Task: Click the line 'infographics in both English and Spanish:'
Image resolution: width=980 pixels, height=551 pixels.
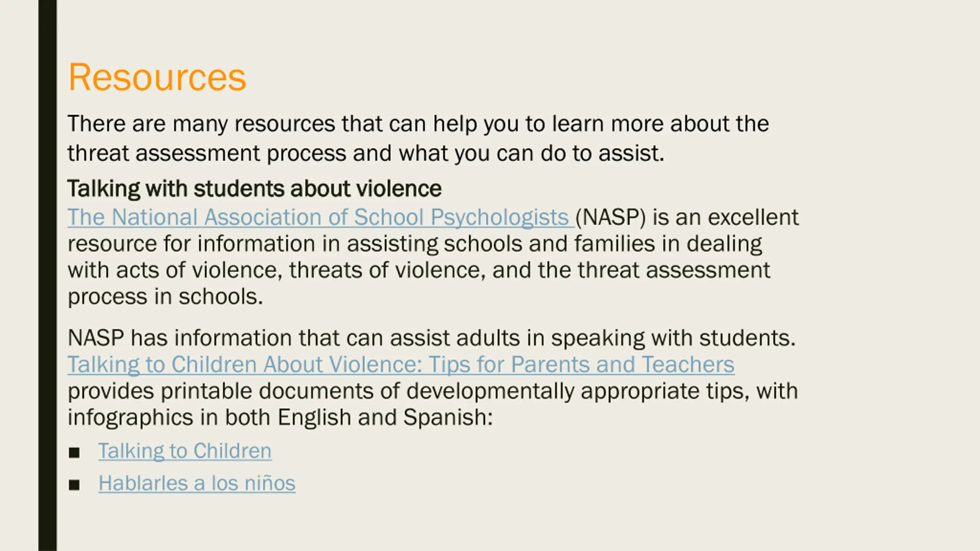Action: click(280, 417)
